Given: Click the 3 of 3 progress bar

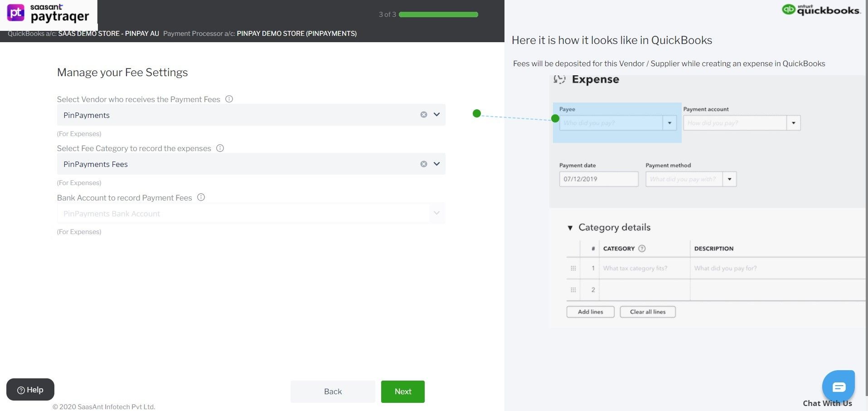Looking at the screenshot, I should coord(438,15).
